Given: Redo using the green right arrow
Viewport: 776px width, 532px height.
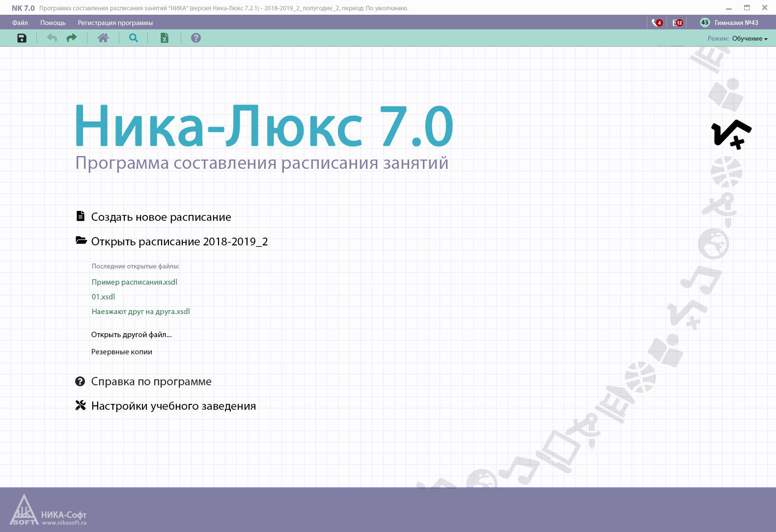Looking at the screenshot, I should 72,38.
